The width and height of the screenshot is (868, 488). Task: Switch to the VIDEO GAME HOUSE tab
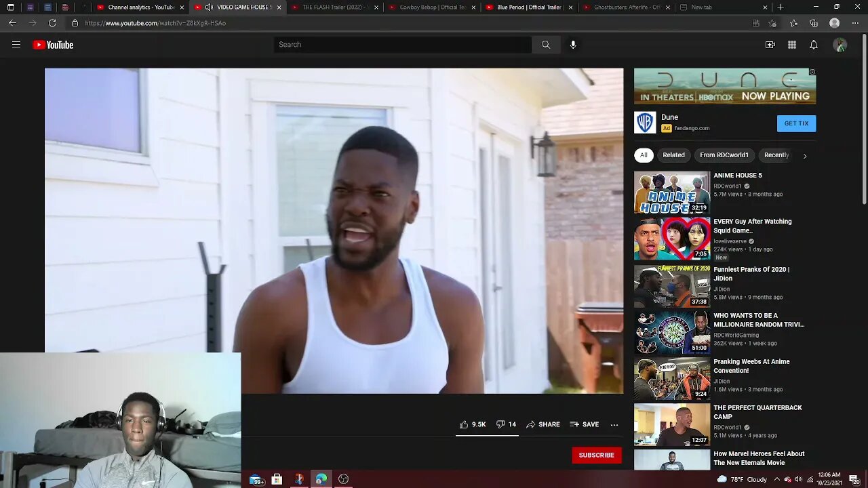point(239,7)
